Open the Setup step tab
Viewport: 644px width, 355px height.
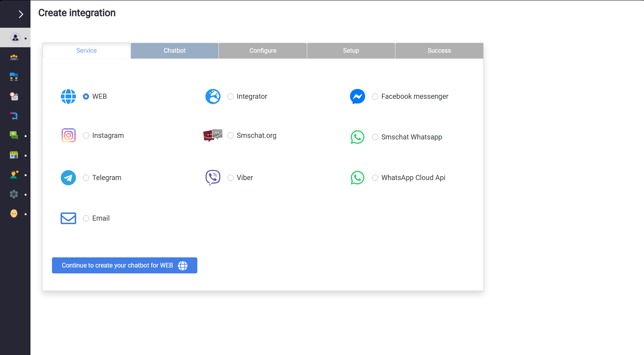point(351,51)
